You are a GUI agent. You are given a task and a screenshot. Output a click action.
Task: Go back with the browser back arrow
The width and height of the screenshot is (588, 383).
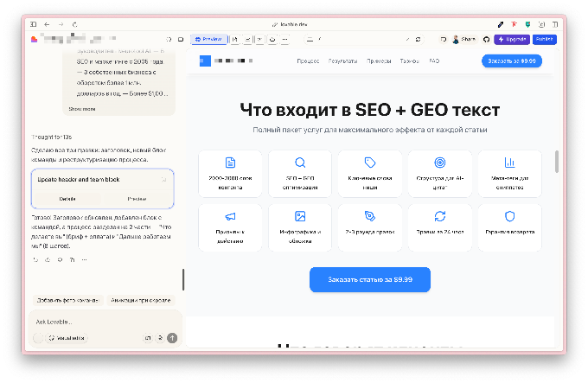click(47, 24)
